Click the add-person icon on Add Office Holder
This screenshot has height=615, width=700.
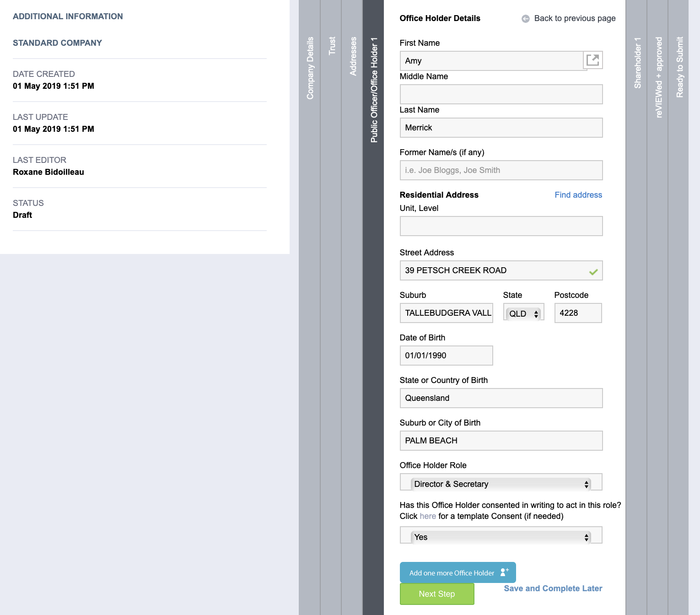point(504,571)
